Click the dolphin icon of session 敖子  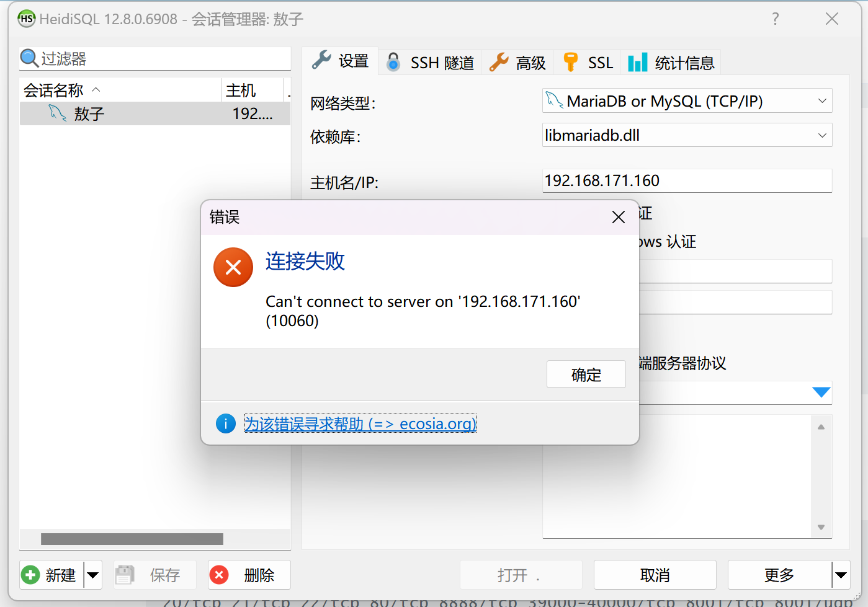pyautogui.click(x=58, y=113)
